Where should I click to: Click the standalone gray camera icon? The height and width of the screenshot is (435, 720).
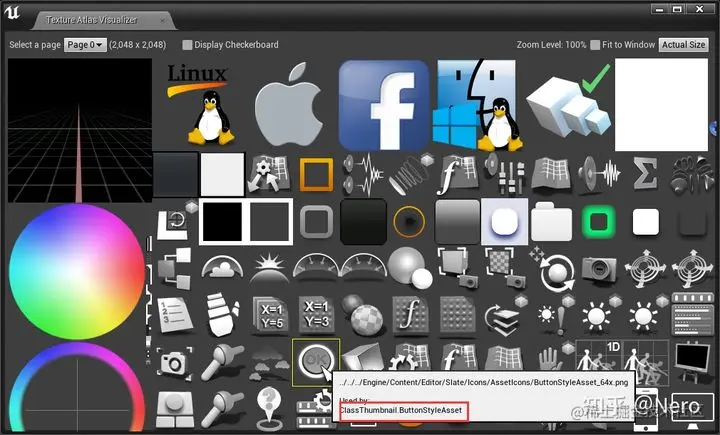click(x=599, y=269)
